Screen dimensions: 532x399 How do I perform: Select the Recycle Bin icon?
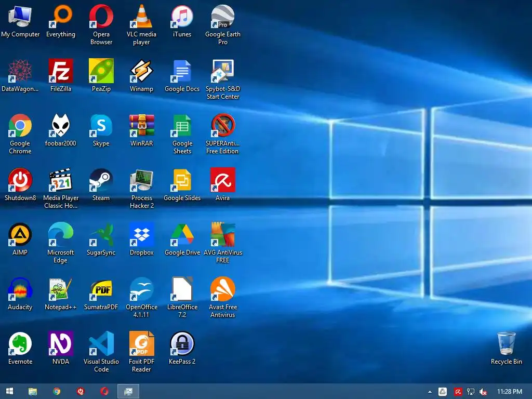click(506, 348)
